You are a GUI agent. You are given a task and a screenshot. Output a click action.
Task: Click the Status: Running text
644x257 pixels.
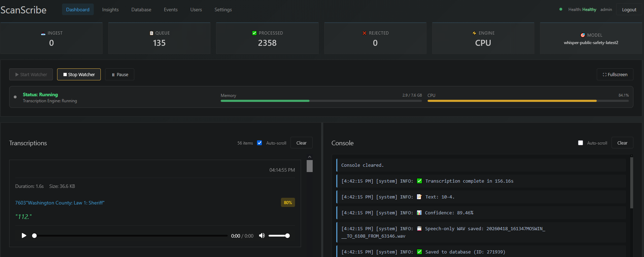40,94
